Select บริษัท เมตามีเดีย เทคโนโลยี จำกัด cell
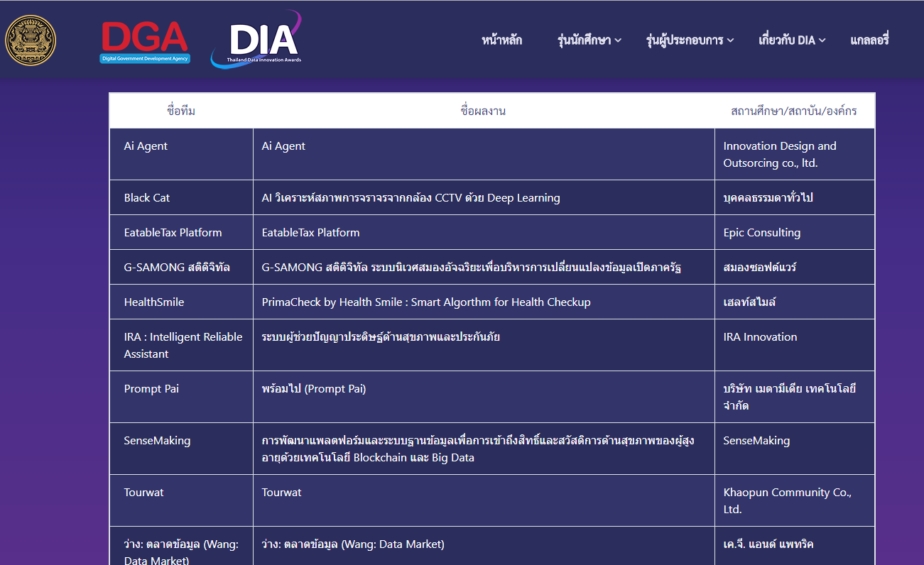924x565 pixels. [794, 397]
